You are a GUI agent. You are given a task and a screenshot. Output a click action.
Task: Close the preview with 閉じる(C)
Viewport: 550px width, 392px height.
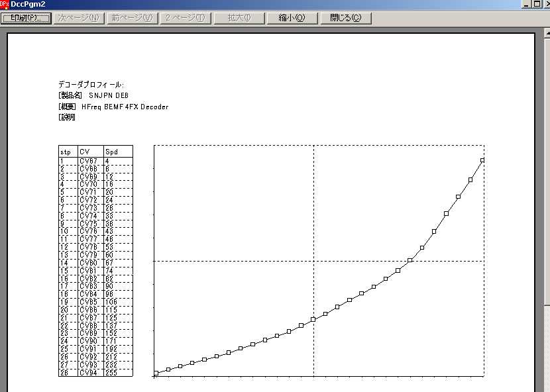(x=345, y=18)
